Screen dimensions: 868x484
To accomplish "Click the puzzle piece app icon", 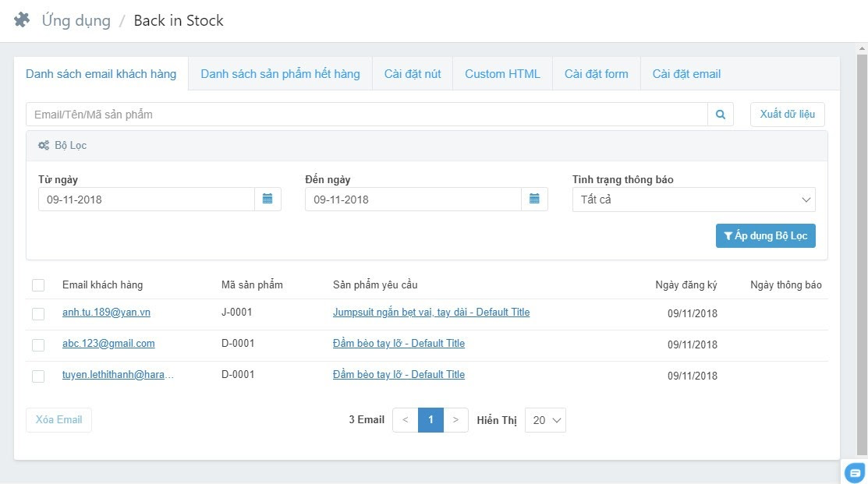I will tap(22, 20).
